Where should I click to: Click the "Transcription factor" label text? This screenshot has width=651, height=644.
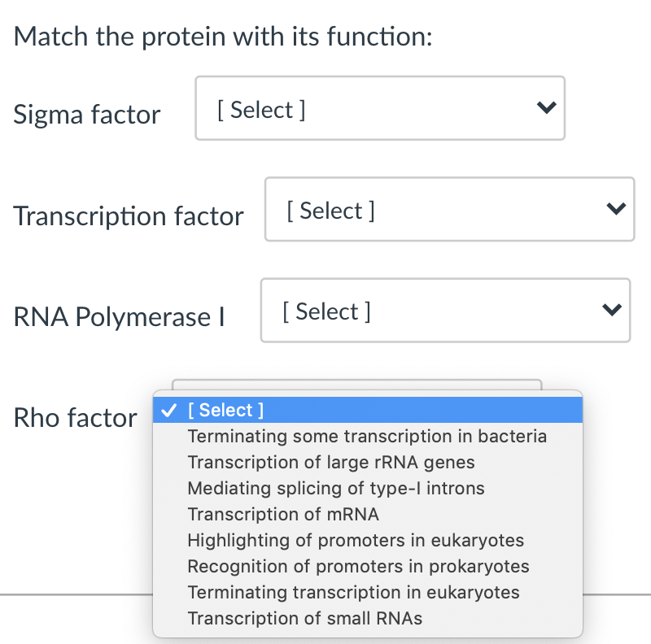[x=129, y=216]
